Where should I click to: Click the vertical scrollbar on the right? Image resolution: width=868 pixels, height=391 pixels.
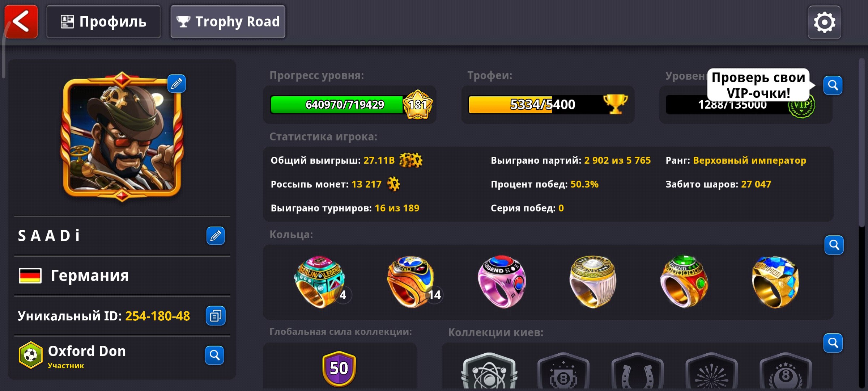(861, 143)
